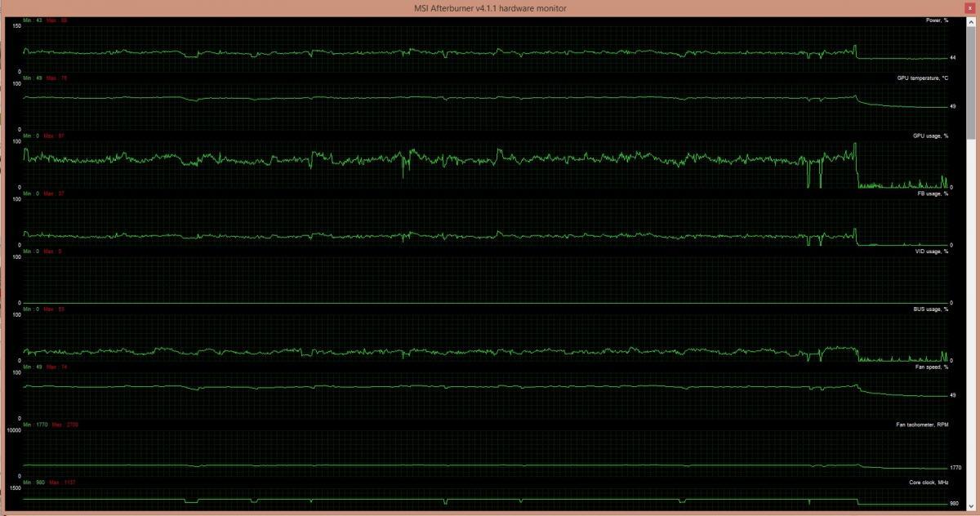Select the "VID usage, %" label
This screenshot has height=516, width=980.
932,251
